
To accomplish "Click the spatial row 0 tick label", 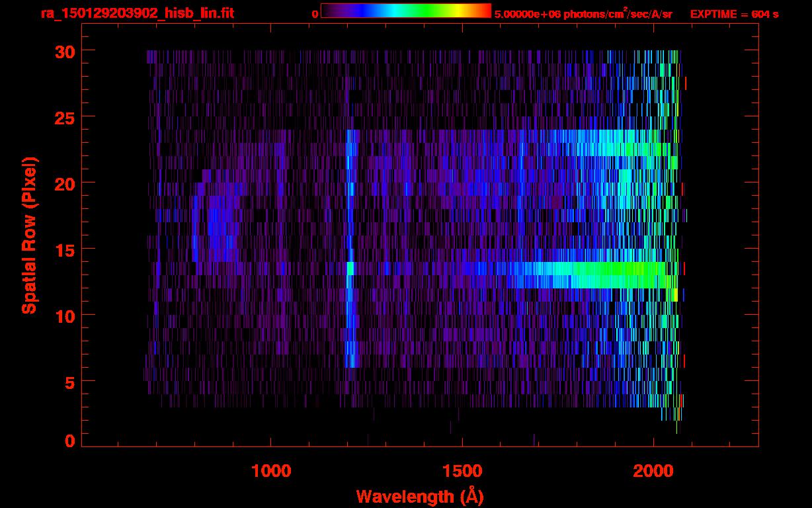I will pos(69,441).
